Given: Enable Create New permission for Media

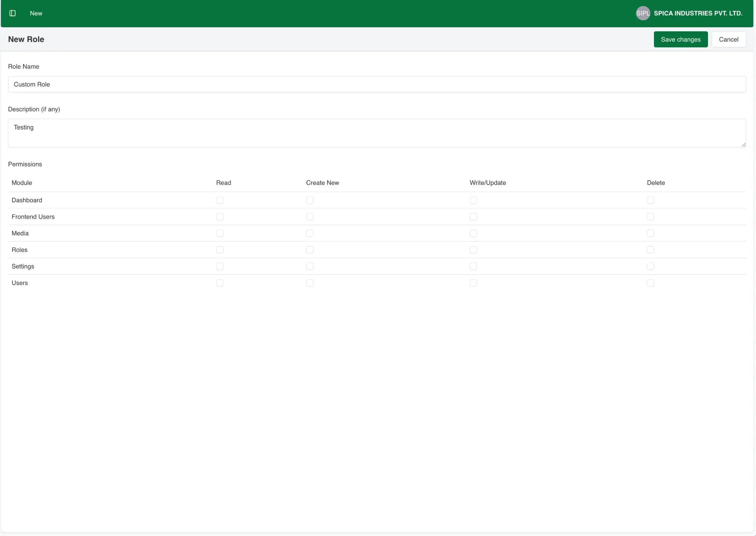Looking at the screenshot, I should tap(310, 233).
